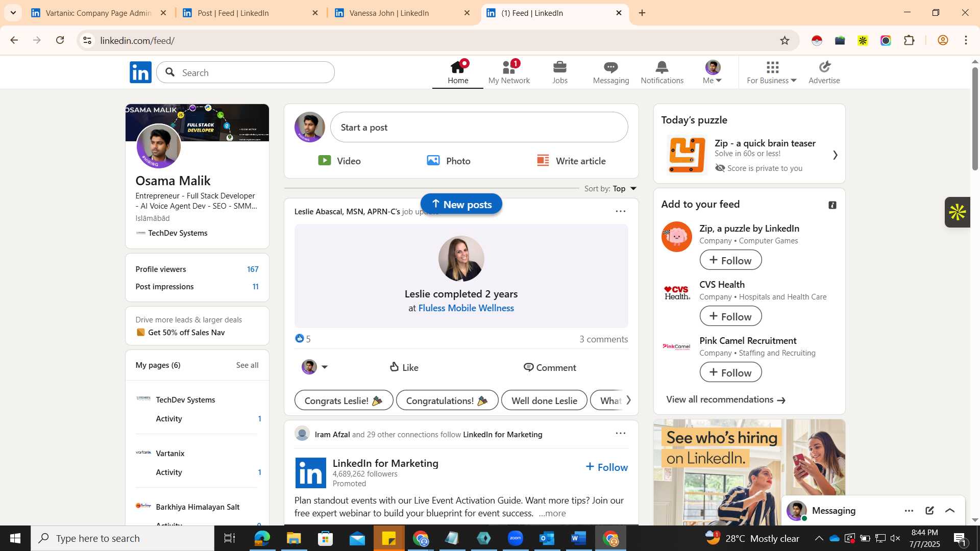980x551 pixels.
Task: Follow CVS Health
Action: tap(730, 316)
